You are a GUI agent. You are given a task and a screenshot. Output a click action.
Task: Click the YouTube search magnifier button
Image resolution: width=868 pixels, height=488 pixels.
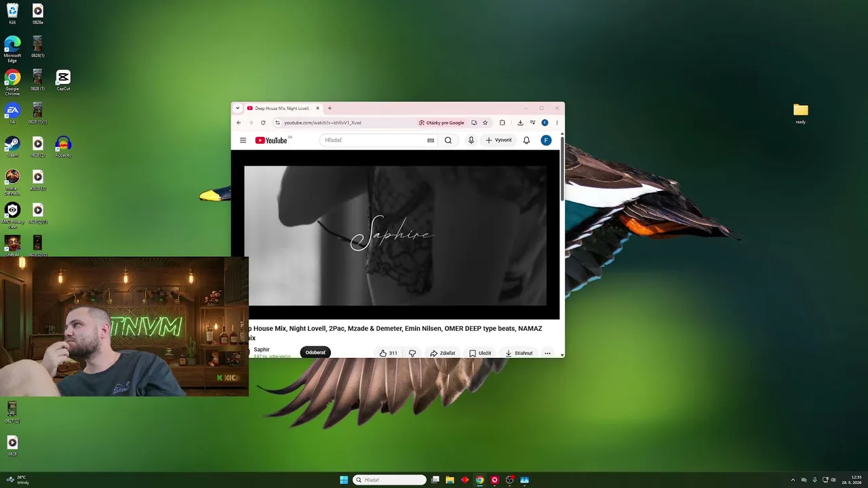click(448, 140)
